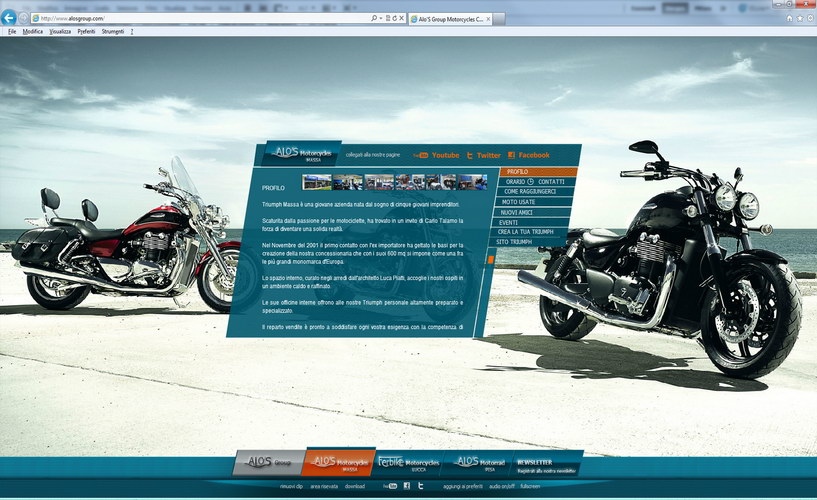Screen dimensions: 817x500
Task: Open the Facebook text link
Action: pyautogui.click(x=534, y=155)
